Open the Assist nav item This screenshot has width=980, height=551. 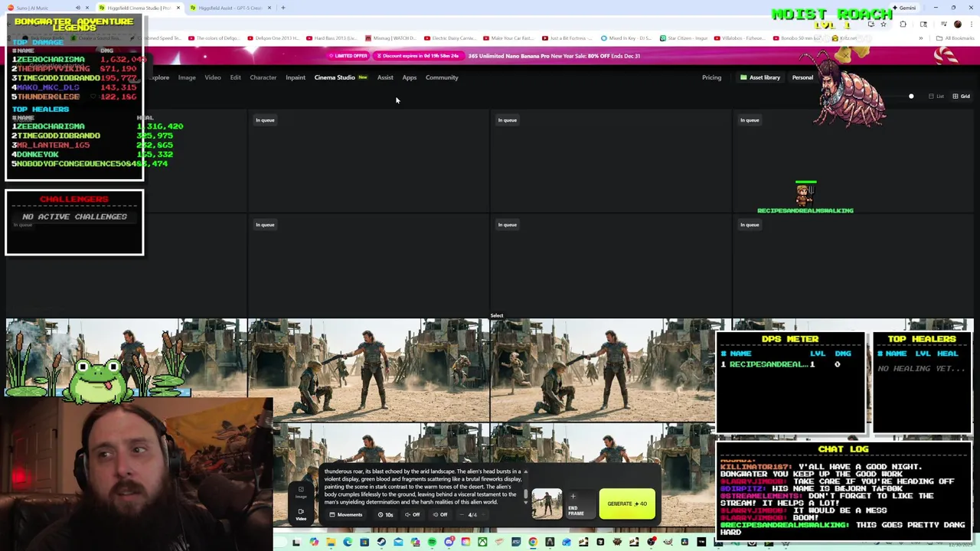point(385,77)
